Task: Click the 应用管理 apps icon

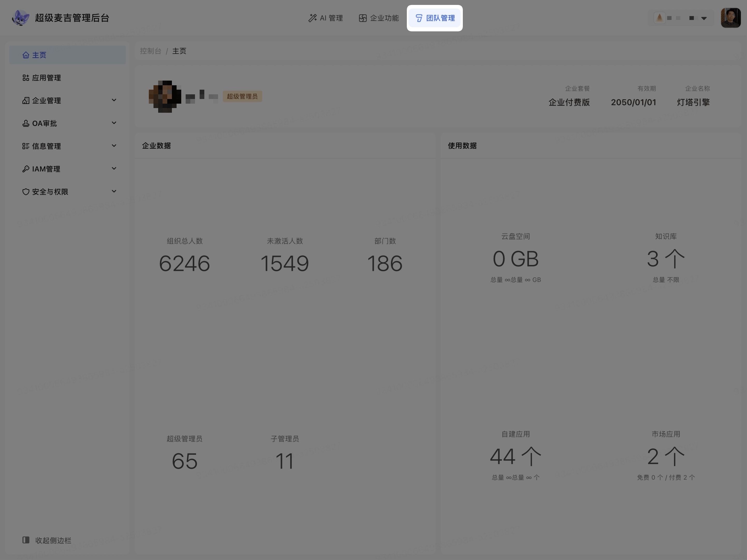Action: (x=26, y=78)
